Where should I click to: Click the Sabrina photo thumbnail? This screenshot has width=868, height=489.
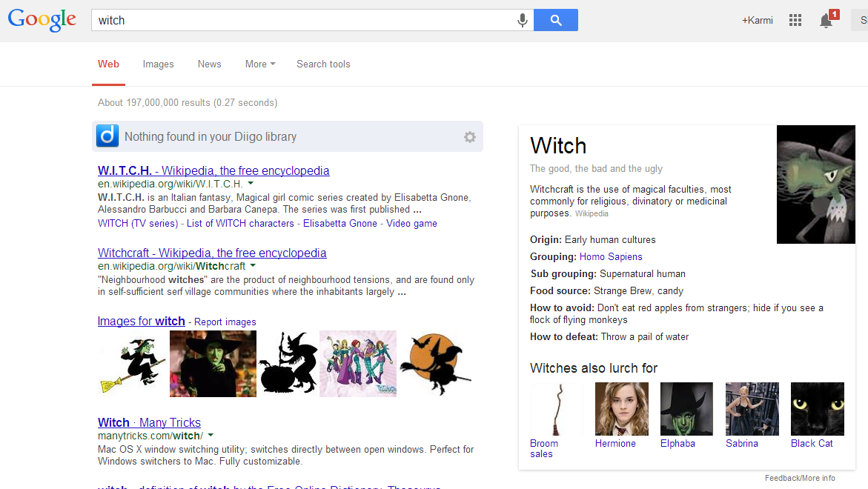click(x=752, y=409)
